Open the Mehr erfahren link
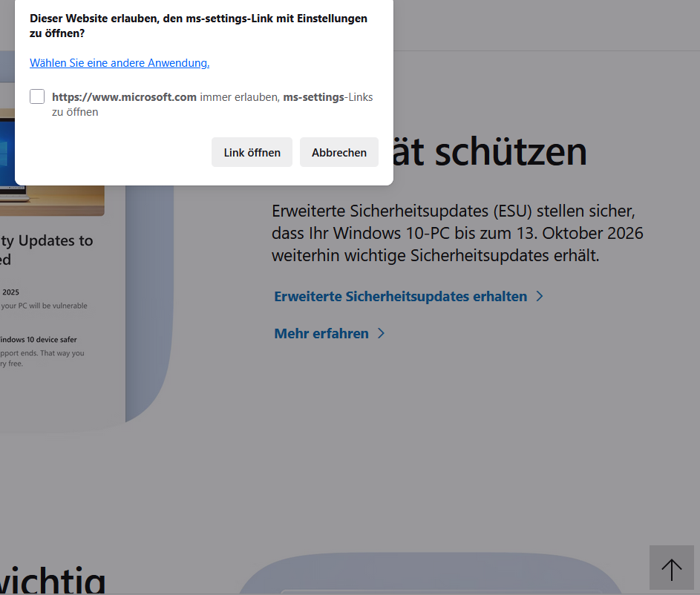 click(321, 333)
